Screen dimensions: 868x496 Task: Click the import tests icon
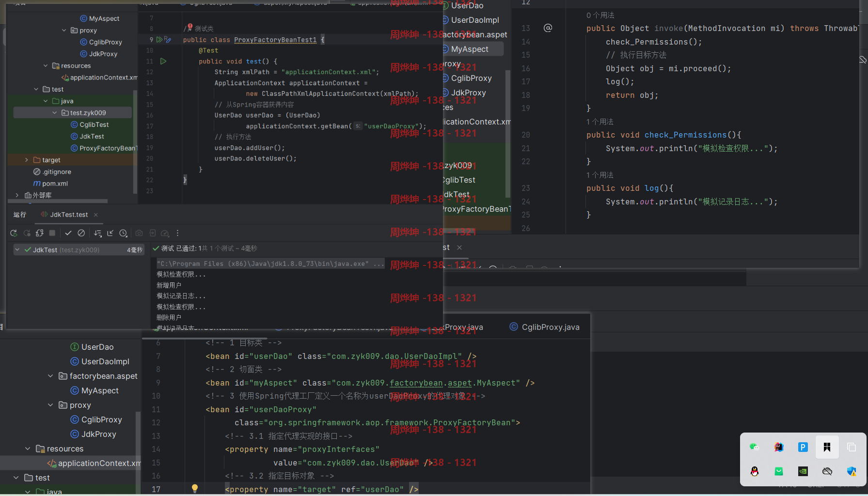pyautogui.click(x=152, y=233)
